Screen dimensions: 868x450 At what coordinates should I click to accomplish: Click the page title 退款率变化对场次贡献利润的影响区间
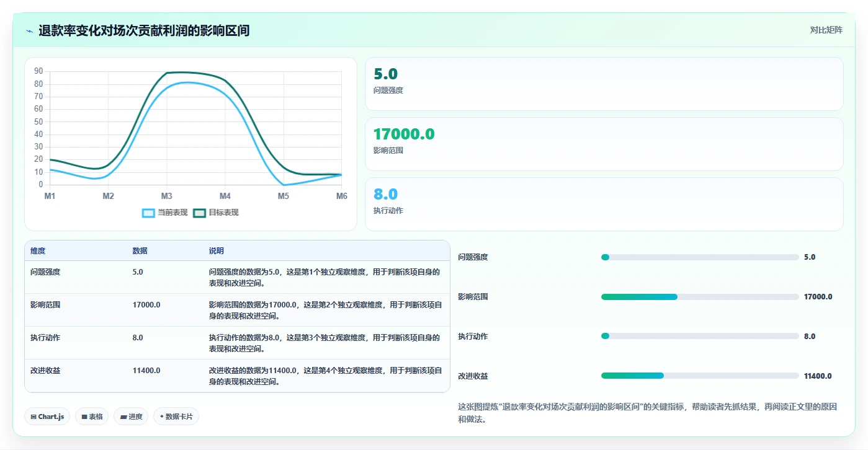tap(144, 30)
